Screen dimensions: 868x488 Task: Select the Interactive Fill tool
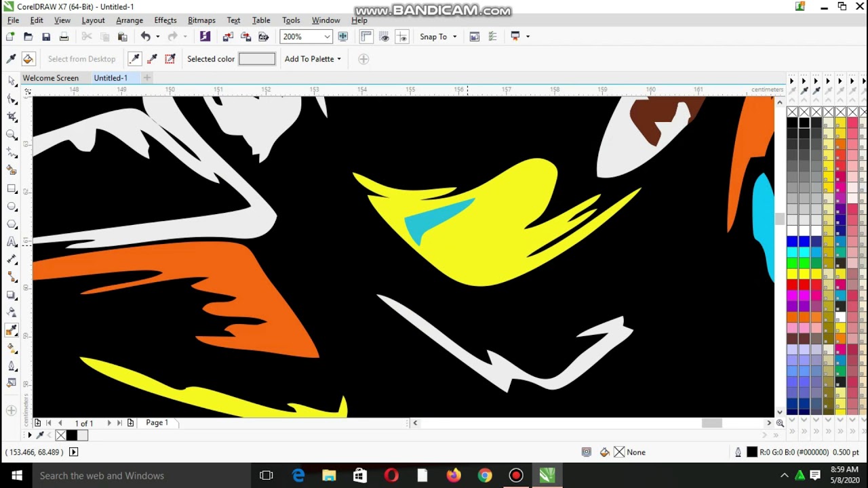click(x=12, y=348)
